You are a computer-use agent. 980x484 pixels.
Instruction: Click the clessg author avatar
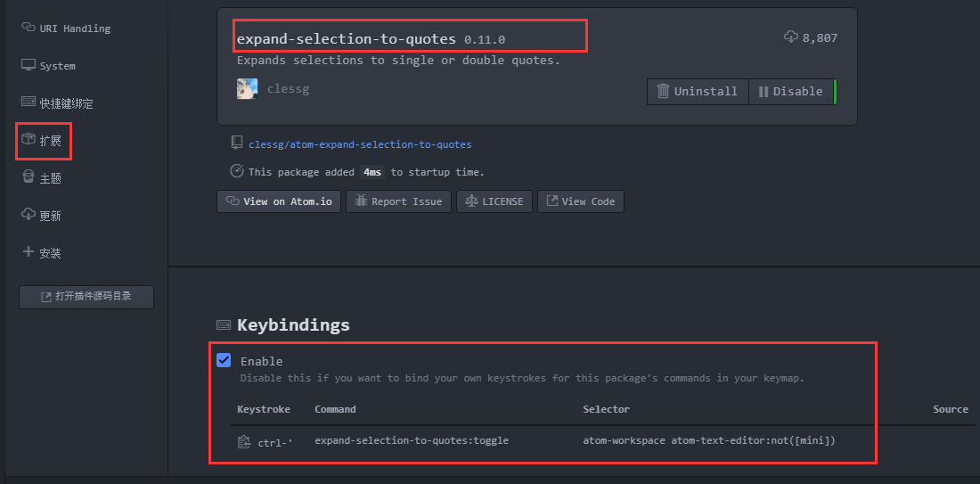[x=248, y=89]
